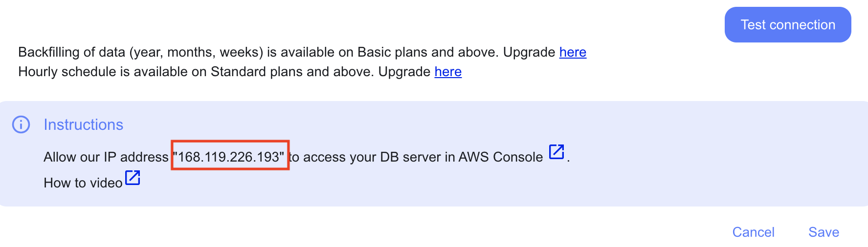Cancel the connection form
Viewport: 868px width, 247px height.
tap(753, 232)
